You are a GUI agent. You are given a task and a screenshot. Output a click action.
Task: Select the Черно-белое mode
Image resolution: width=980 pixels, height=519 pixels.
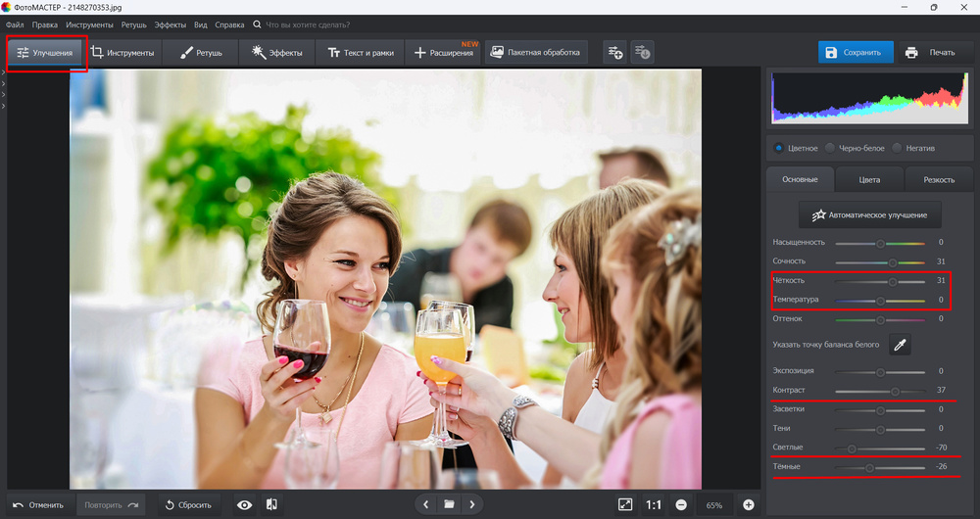coord(830,148)
